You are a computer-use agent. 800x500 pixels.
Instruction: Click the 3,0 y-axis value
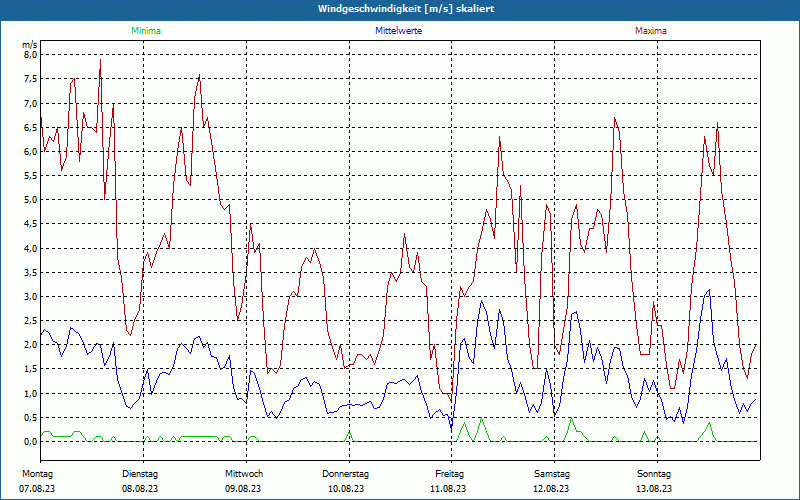point(31,297)
